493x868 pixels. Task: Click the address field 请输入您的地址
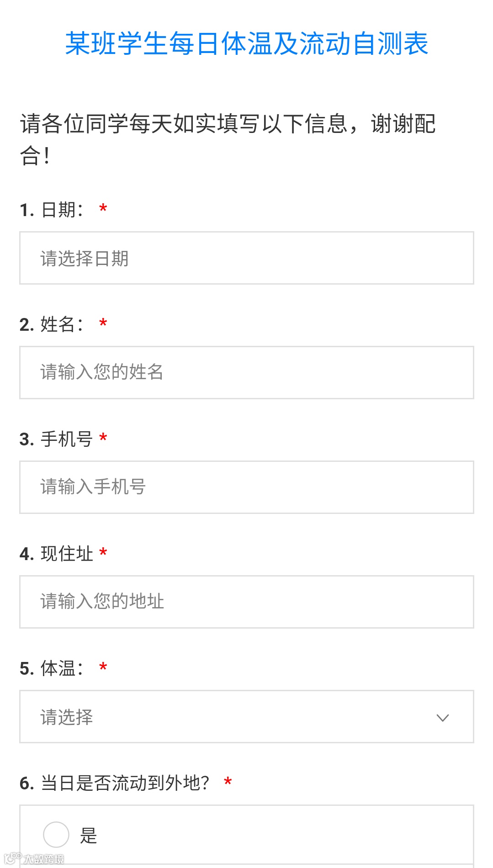pos(246,602)
